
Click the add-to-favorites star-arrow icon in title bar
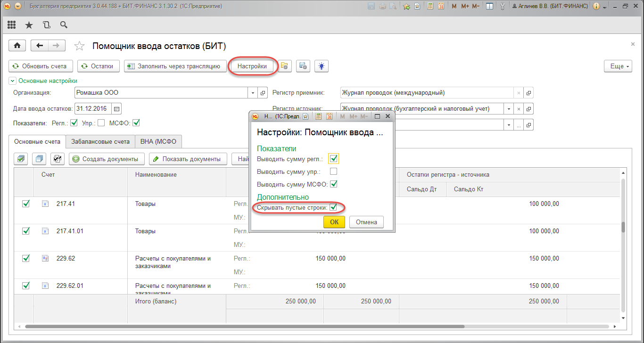pos(406,7)
